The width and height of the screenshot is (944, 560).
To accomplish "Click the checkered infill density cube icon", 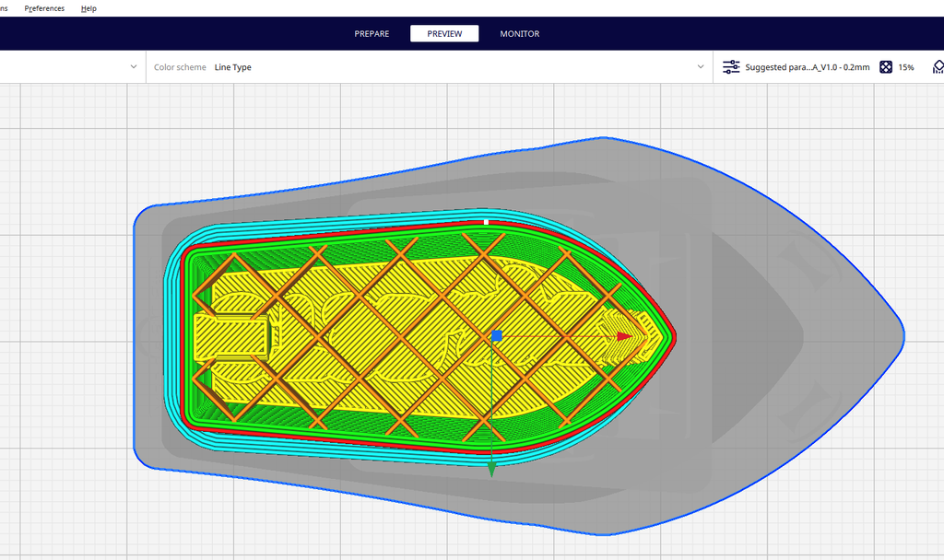I will pyautogui.click(x=886, y=66).
